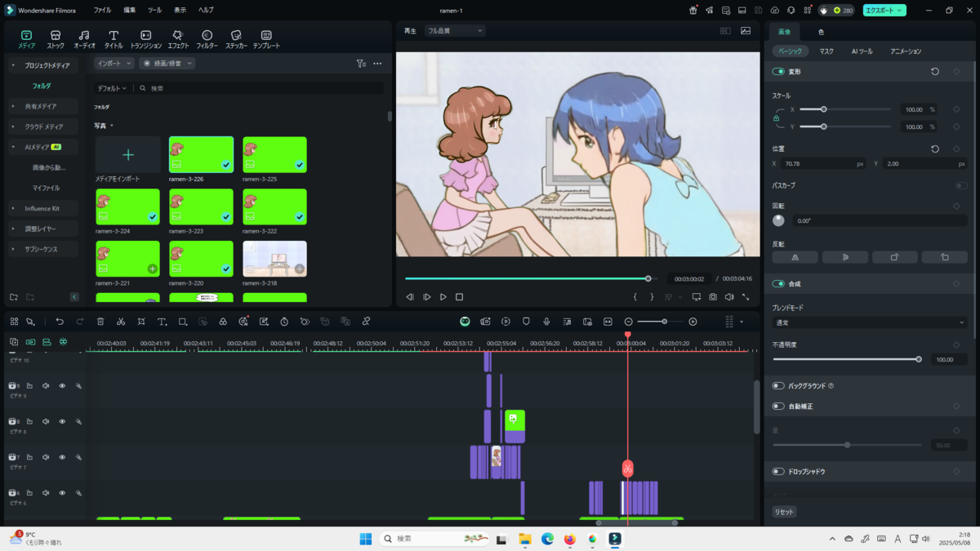The width and height of the screenshot is (980, 551).
Task: Open the ステッカー (Stickers) tab
Action: point(236,39)
